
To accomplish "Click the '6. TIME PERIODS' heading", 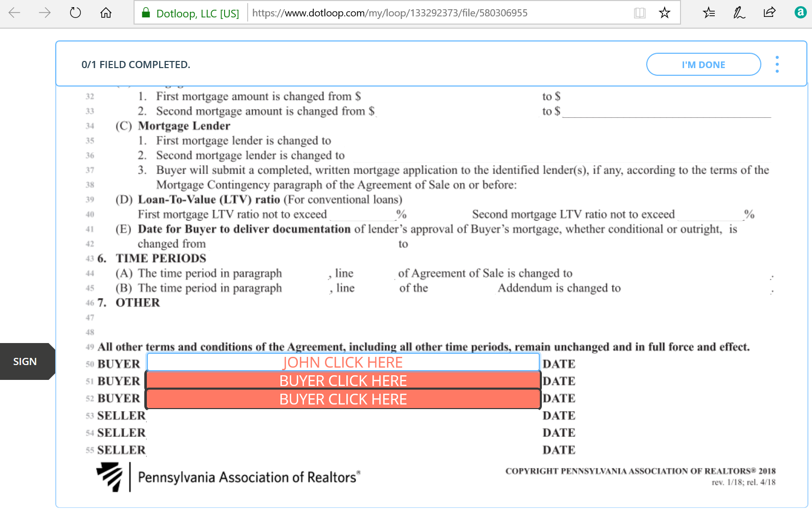I will pyautogui.click(x=151, y=258).
